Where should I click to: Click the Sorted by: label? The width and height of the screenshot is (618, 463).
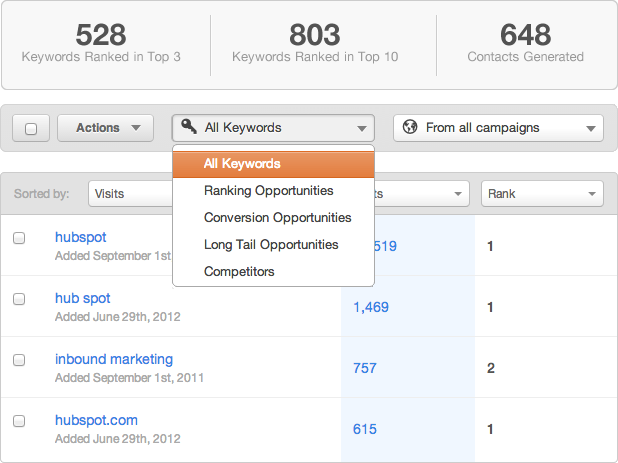pos(41,194)
